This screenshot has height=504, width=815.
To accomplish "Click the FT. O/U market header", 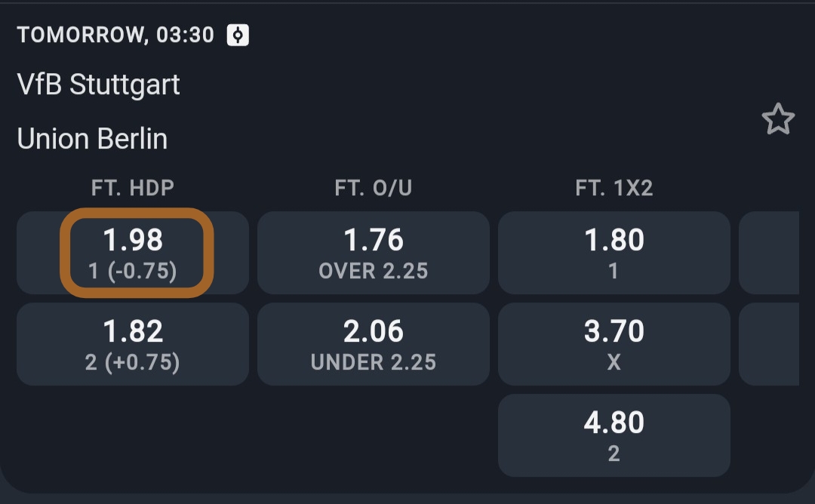I will pyautogui.click(x=374, y=188).
